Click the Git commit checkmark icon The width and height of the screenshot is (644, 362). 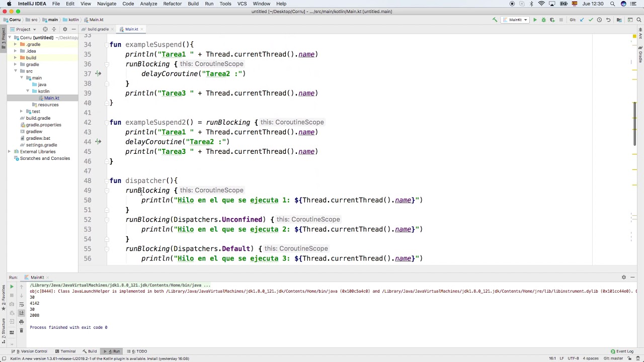coord(590,20)
